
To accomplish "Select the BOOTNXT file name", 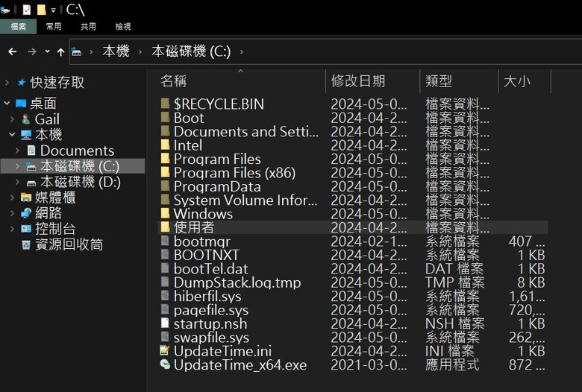I will 207,255.
